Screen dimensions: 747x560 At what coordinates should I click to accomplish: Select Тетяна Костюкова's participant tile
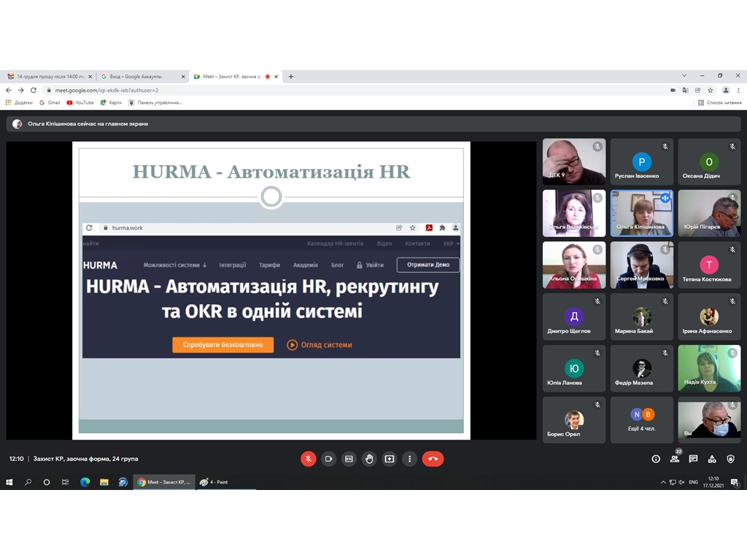pyautogui.click(x=709, y=265)
